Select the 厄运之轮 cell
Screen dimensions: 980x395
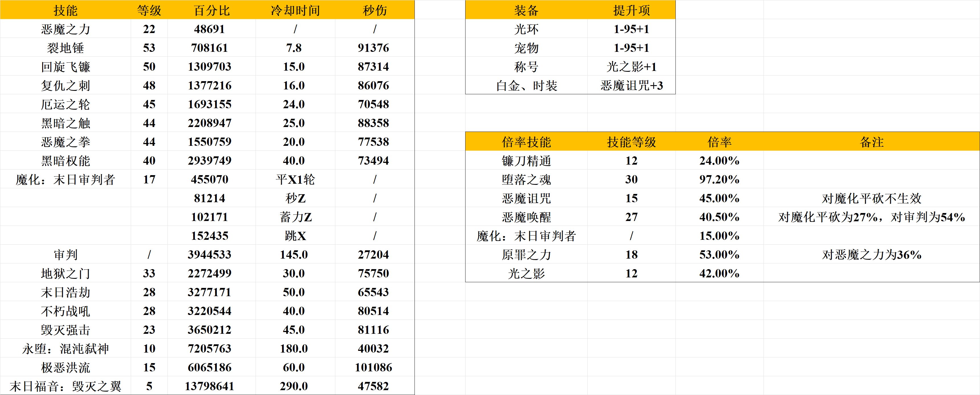(66, 104)
